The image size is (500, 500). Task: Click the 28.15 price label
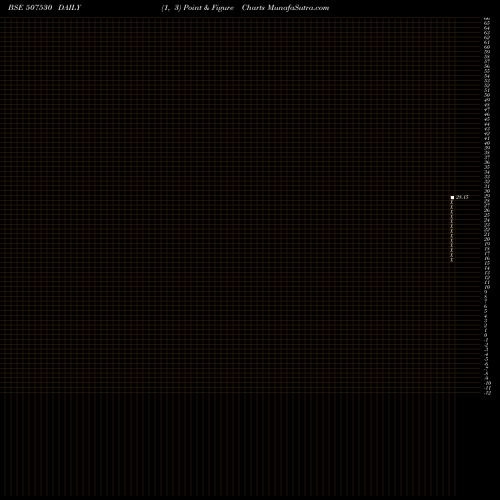462,197
